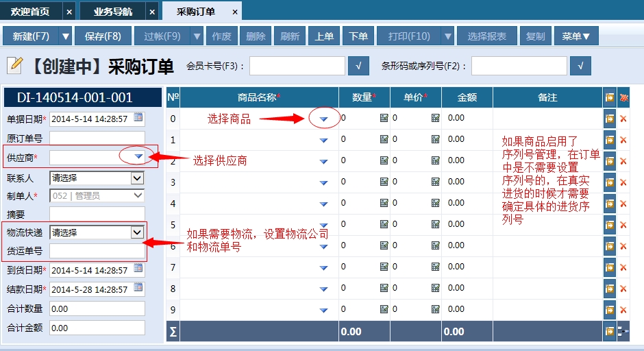Focus the 条形码或序列号(F2) input field
This screenshot has width=644, height=351.
[x=519, y=66]
